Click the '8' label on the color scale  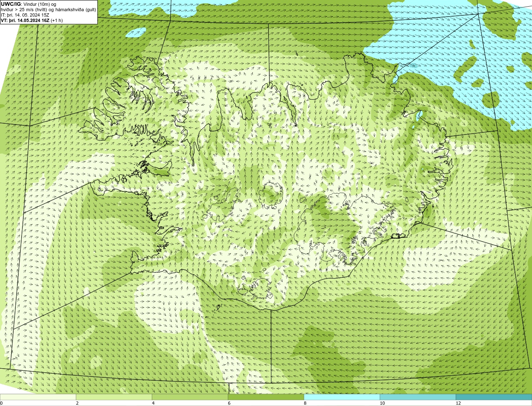coord(305,403)
